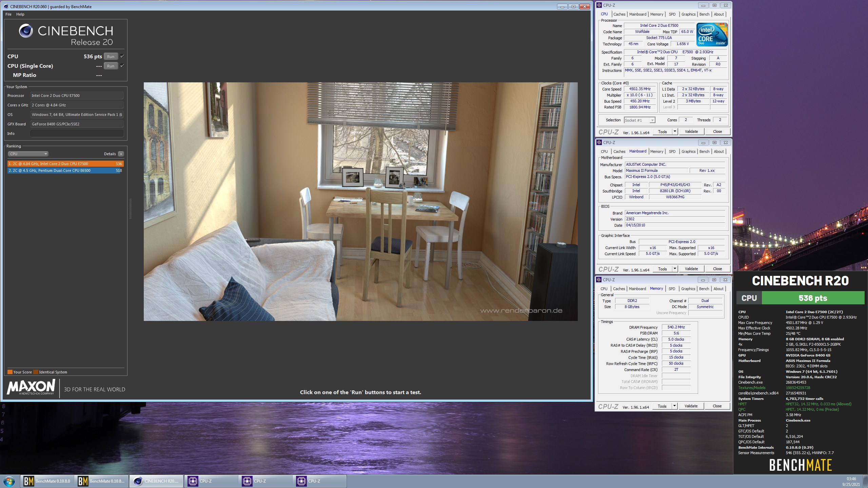Image resolution: width=868 pixels, height=488 pixels.
Task: Toggle the CPU (Single Core) test checkmark
Action: [x=122, y=66]
